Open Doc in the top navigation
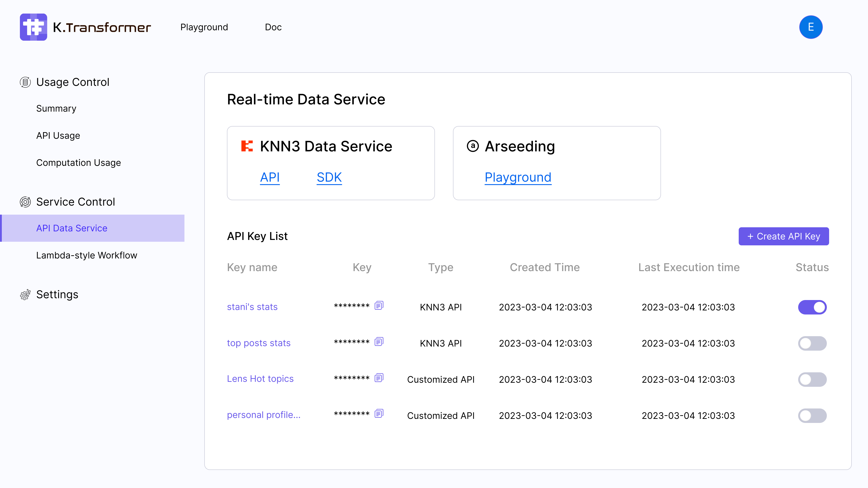868x488 pixels. point(273,27)
